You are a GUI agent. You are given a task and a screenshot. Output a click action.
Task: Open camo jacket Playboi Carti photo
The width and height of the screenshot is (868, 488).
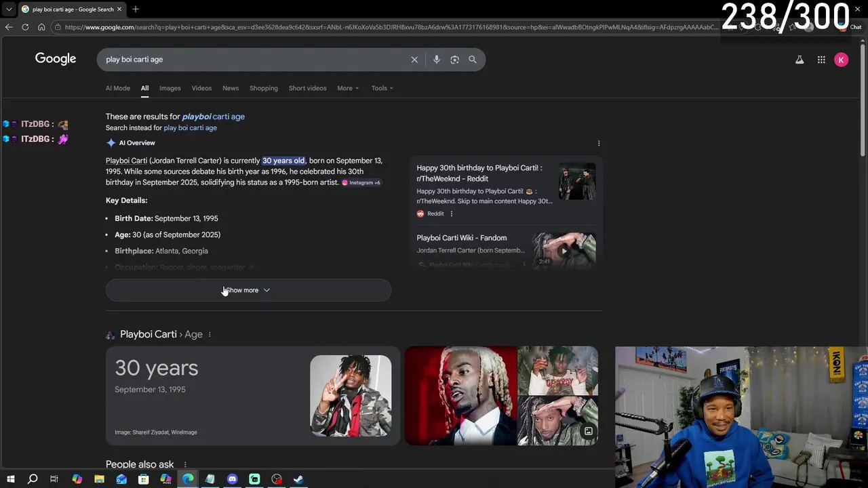click(x=351, y=396)
